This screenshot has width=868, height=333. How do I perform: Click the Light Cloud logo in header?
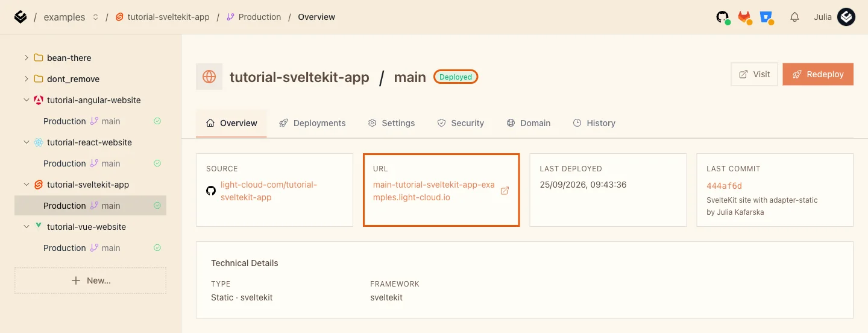click(20, 17)
